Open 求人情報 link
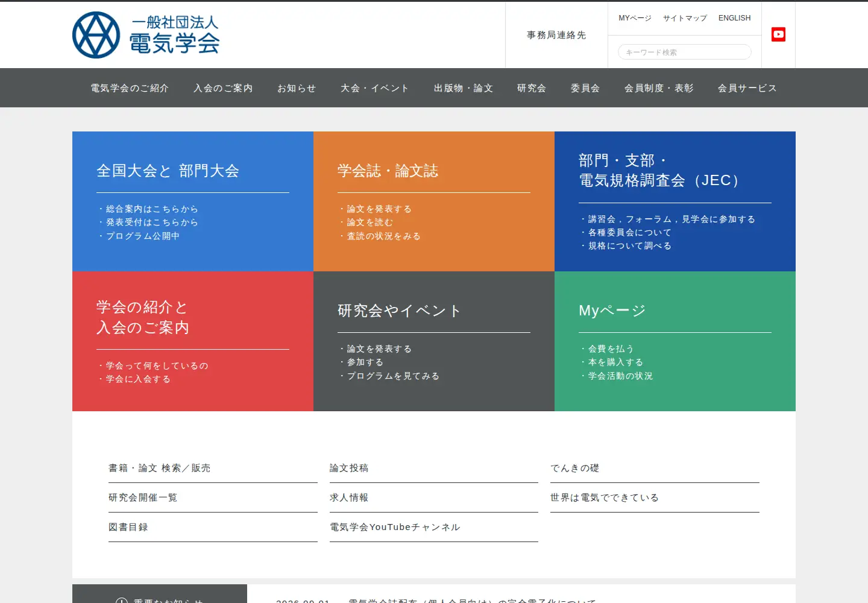The height and width of the screenshot is (603, 868). (x=434, y=497)
